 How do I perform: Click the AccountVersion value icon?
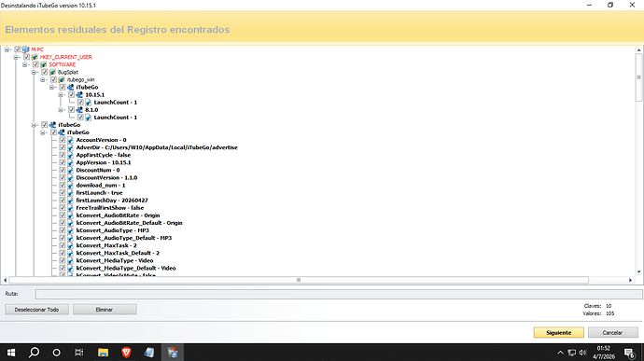click(x=71, y=140)
